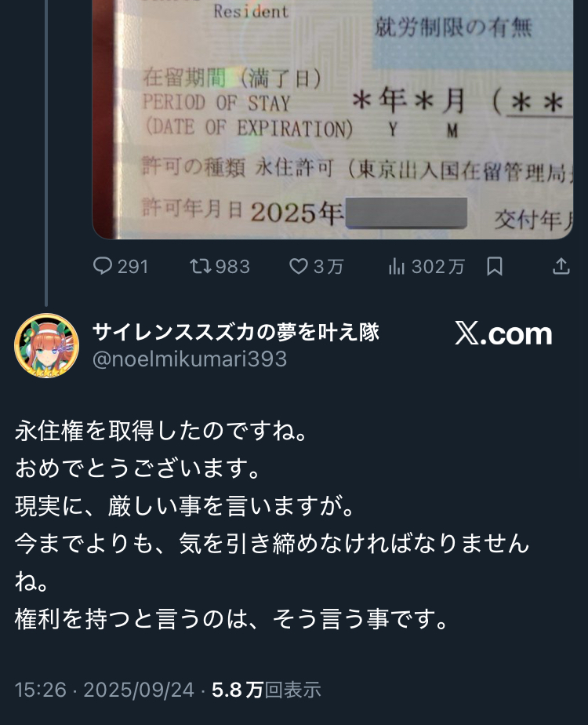588x725 pixels.
Task: View the 5.8万 回表示 view count
Action: coord(266,690)
